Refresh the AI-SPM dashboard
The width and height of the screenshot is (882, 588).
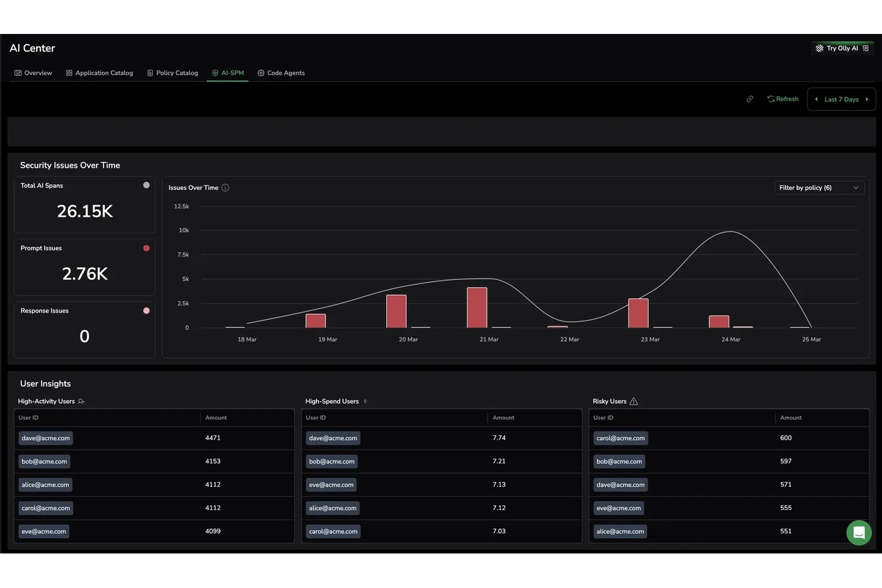coord(782,99)
